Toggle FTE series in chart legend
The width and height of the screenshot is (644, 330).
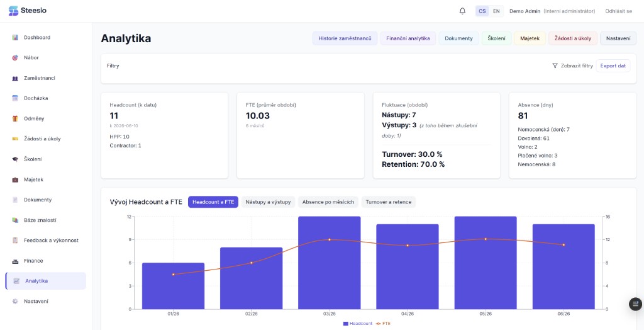(383, 324)
